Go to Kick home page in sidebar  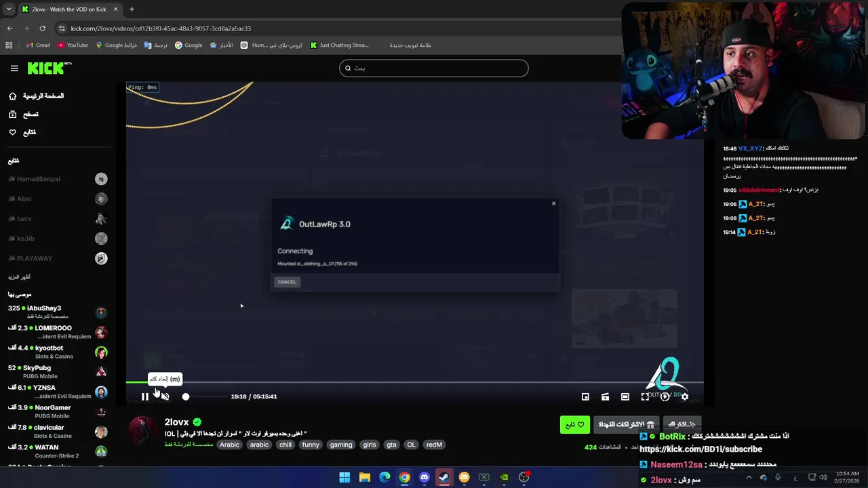click(37, 96)
